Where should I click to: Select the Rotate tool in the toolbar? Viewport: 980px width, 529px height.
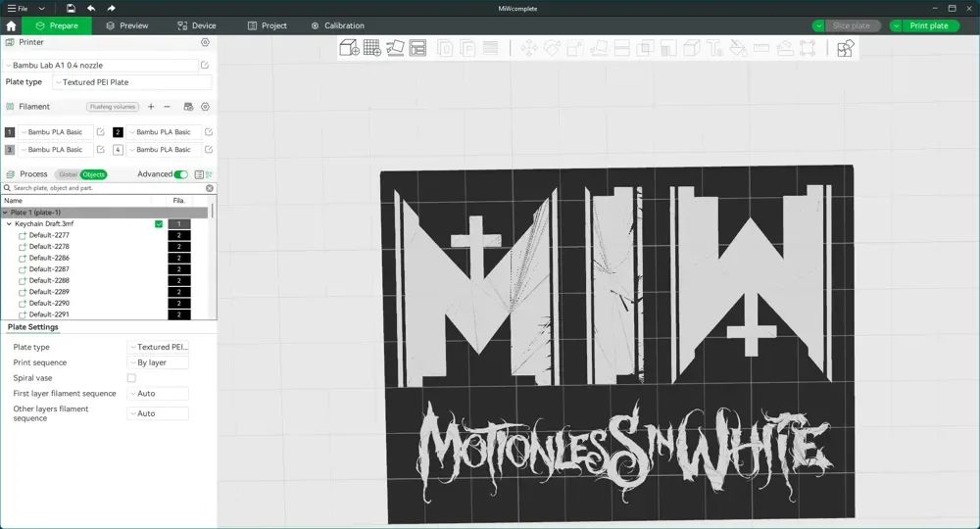[x=552, y=48]
